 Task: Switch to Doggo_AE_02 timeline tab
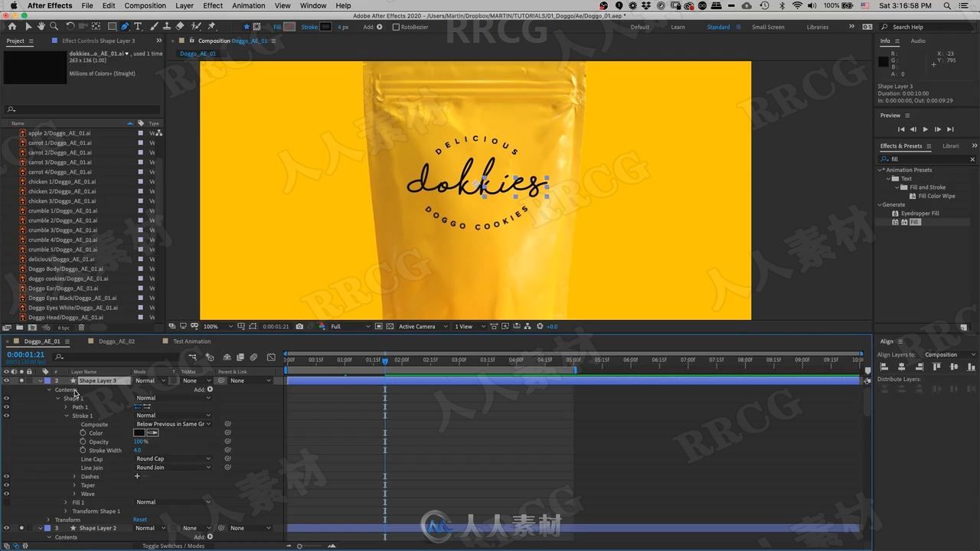click(116, 341)
